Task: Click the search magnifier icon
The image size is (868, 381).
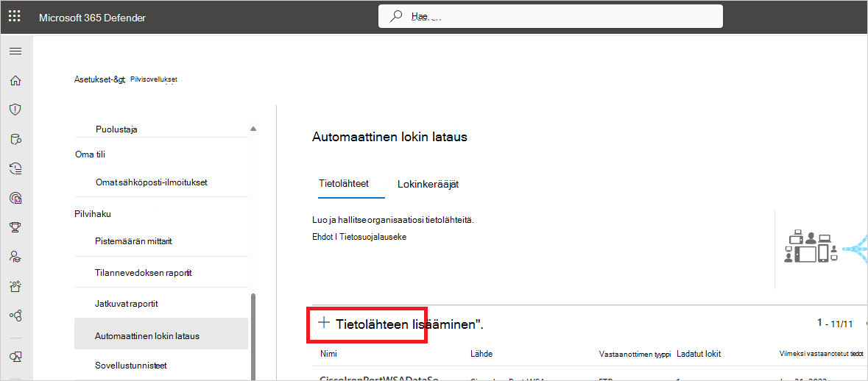Action: 396,16
